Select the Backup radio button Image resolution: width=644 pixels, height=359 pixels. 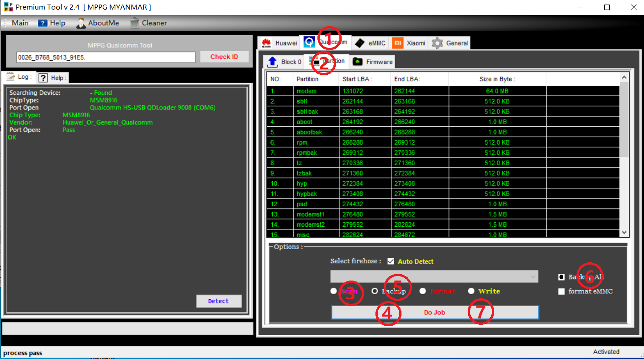point(375,291)
